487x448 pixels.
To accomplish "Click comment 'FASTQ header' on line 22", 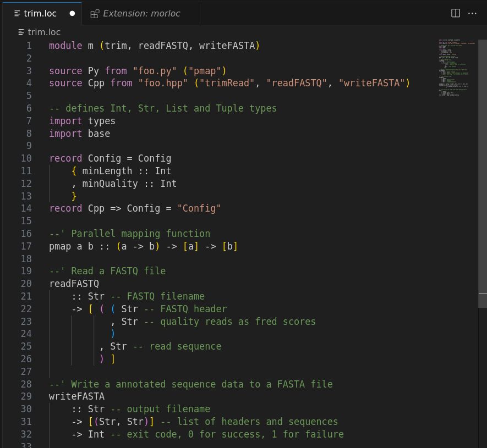I will point(194,309).
